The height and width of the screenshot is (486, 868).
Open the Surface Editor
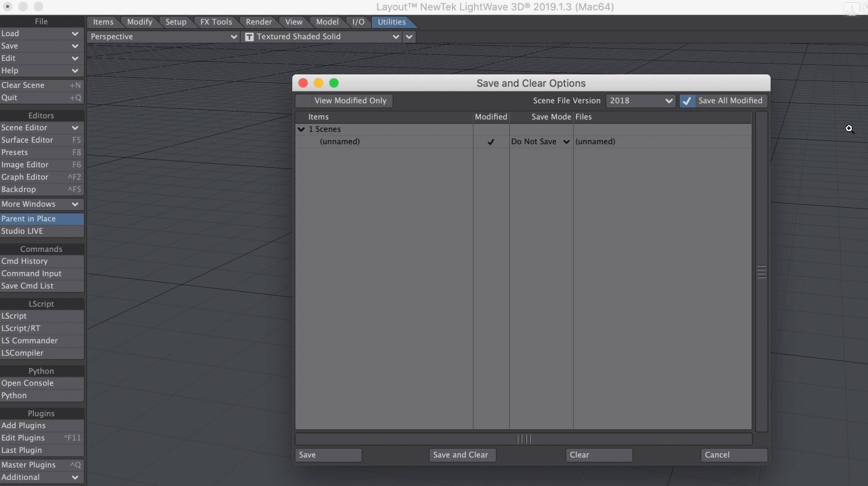(x=27, y=140)
